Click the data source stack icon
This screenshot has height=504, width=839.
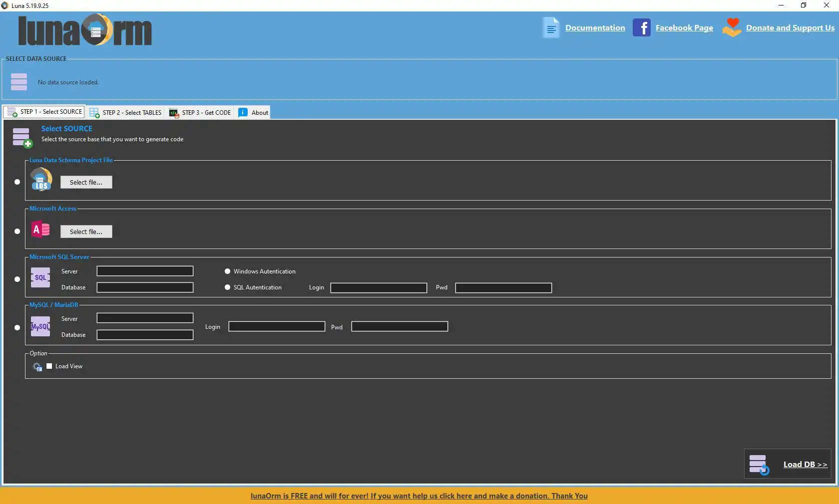point(19,82)
